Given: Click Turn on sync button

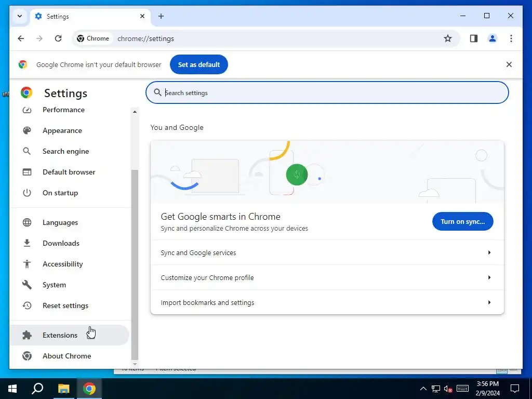Looking at the screenshot, I should tap(462, 221).
